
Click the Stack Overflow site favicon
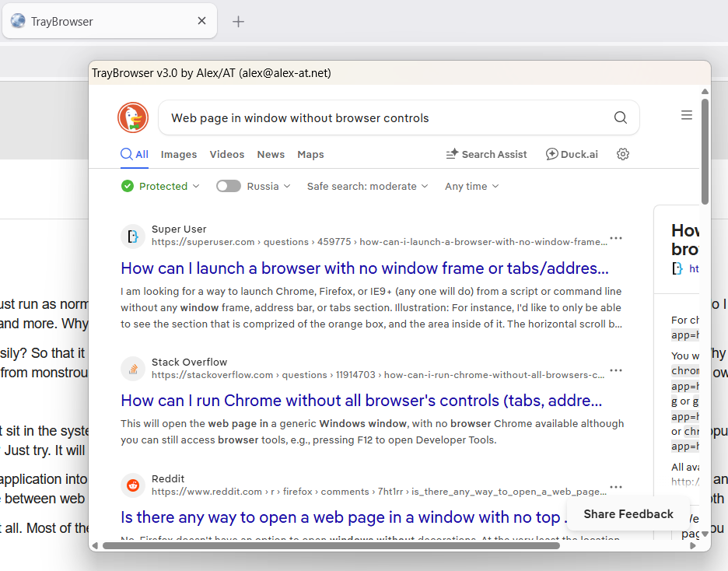(133, 368)
